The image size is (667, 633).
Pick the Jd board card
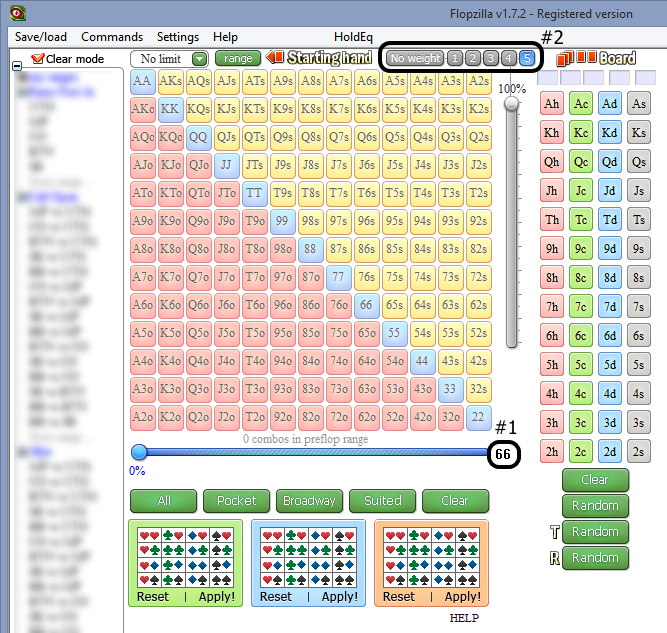coord(610,191)
